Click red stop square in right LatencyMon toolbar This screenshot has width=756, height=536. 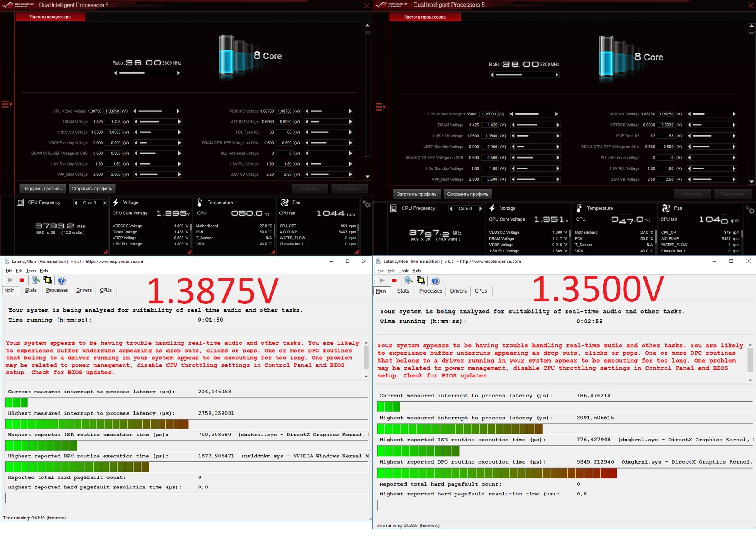[x=394, y=281]
